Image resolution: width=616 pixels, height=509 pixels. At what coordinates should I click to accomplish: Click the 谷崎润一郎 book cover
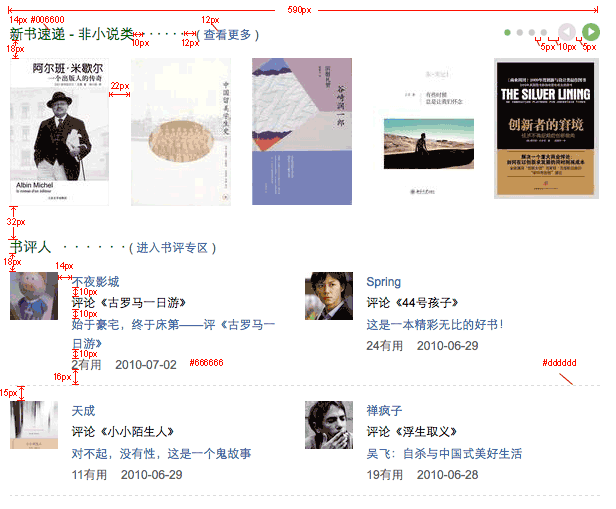tap(302, 132)
